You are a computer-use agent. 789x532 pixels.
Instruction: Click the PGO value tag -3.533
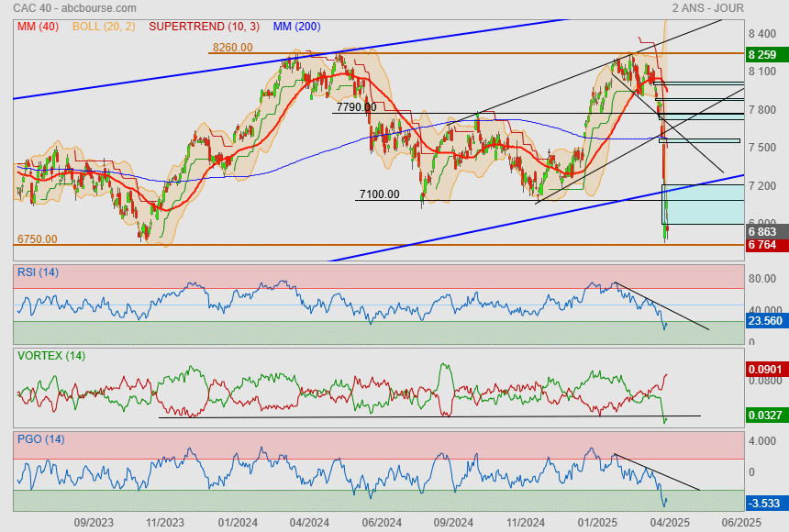767,504
